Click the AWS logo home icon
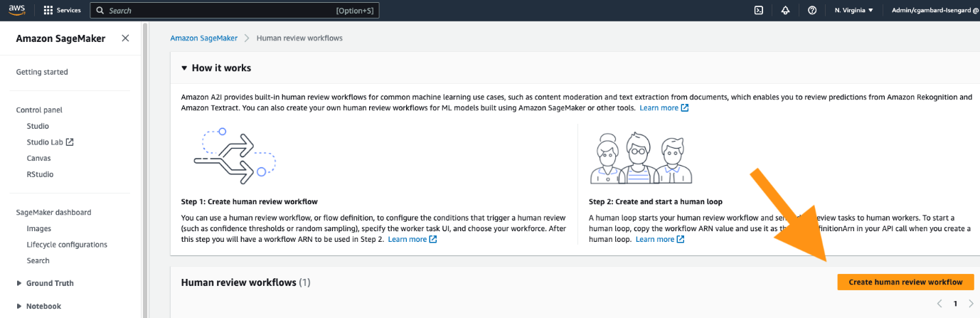 (16, 10)
